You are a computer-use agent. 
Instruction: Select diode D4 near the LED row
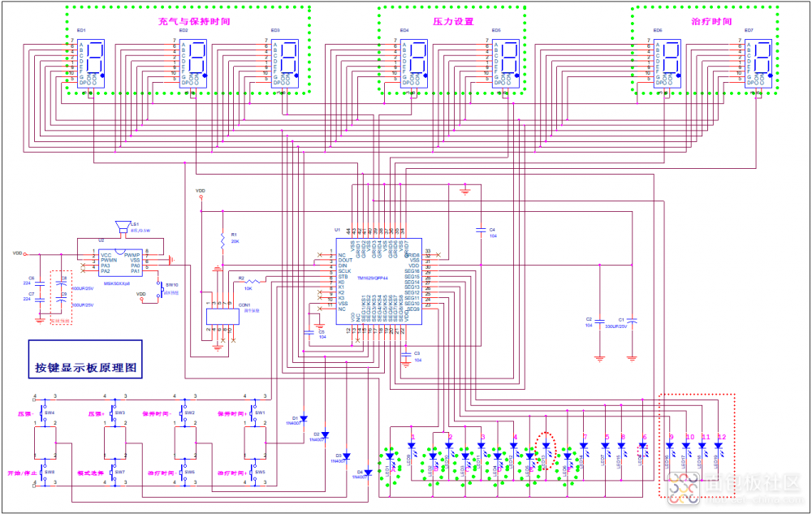pyautogui.click(x=367, y=471)
